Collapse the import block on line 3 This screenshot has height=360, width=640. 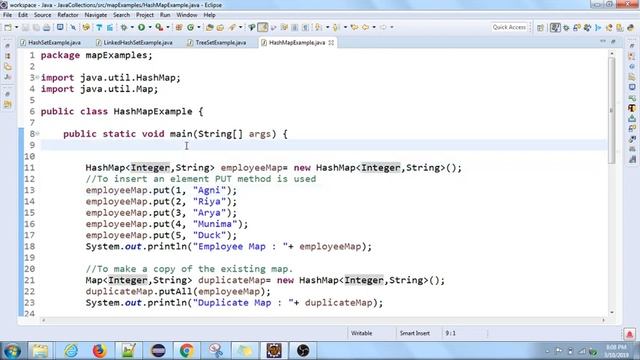pos(37,77)
